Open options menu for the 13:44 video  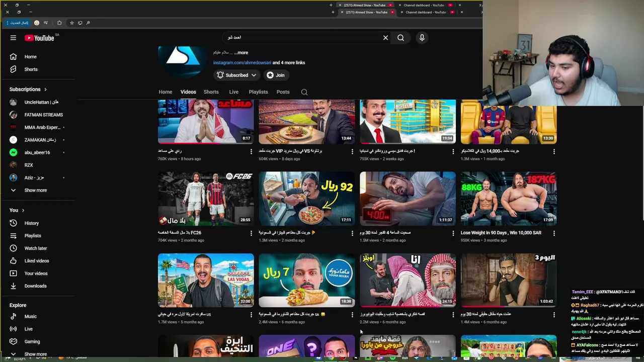coord(352,151)
